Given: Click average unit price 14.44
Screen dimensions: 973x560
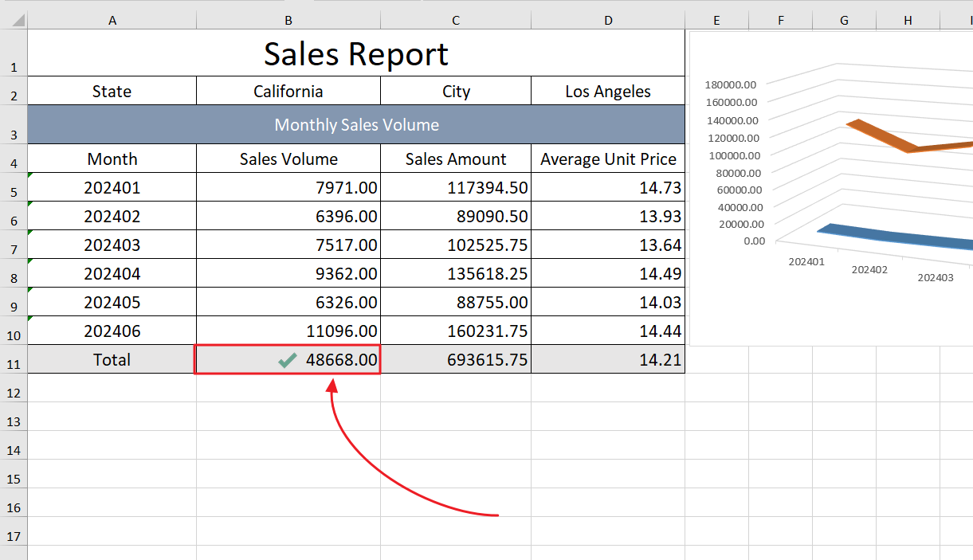Looking at the screenshot, I should 608,331.
